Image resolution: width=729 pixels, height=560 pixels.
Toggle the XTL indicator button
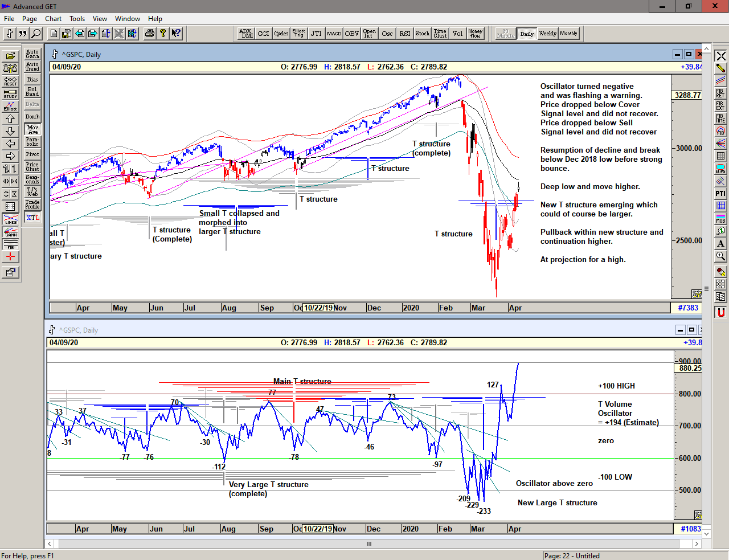(x=32, y=218)
